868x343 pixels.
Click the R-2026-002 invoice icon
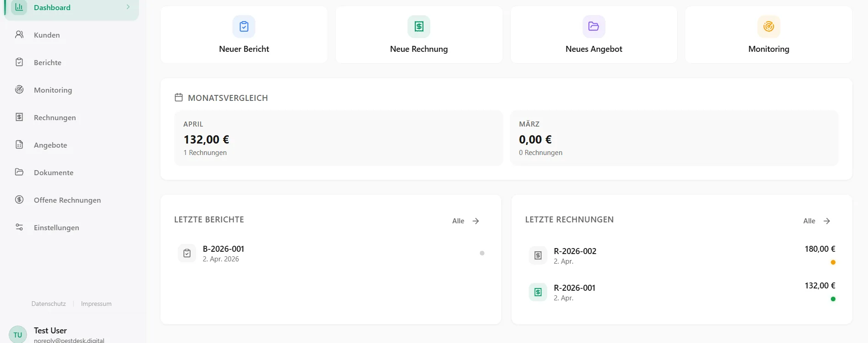point(538,255)
